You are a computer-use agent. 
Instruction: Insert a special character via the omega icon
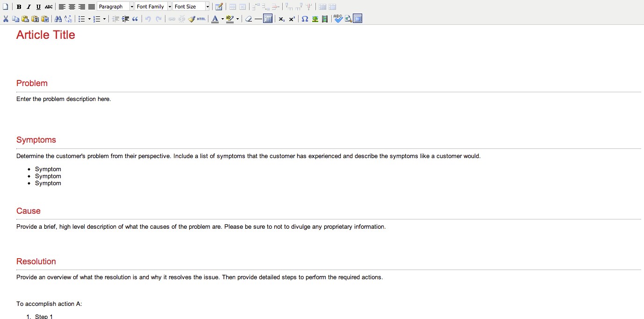[x=305, y=19]
